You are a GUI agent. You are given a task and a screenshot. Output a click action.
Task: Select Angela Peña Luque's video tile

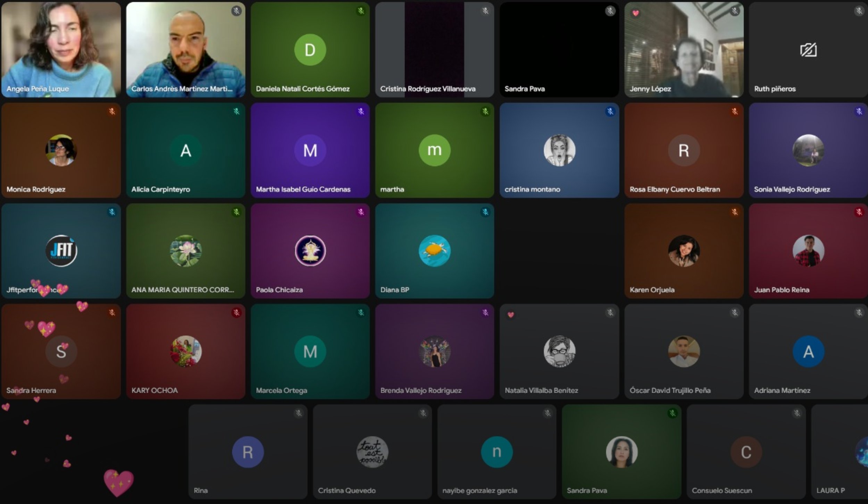[61, 50]
